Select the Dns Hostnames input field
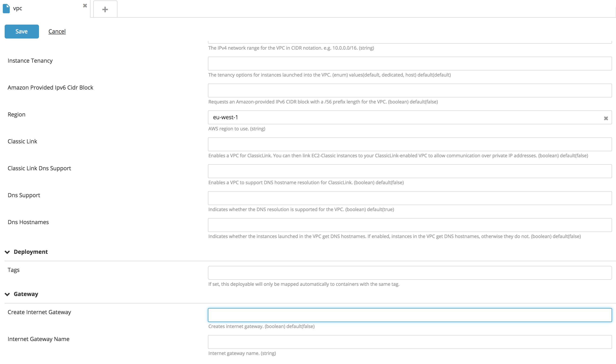This screenshot has height=364, width=616. 410,225
